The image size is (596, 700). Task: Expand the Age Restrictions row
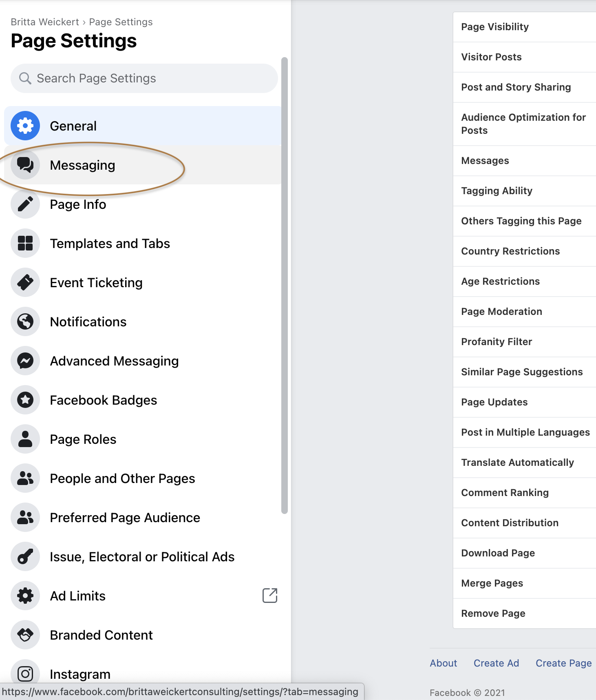pyautogui.click(x=525, y=281)
